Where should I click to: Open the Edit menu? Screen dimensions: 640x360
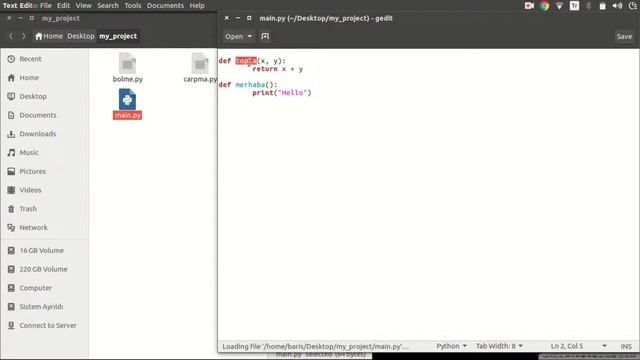63,6
